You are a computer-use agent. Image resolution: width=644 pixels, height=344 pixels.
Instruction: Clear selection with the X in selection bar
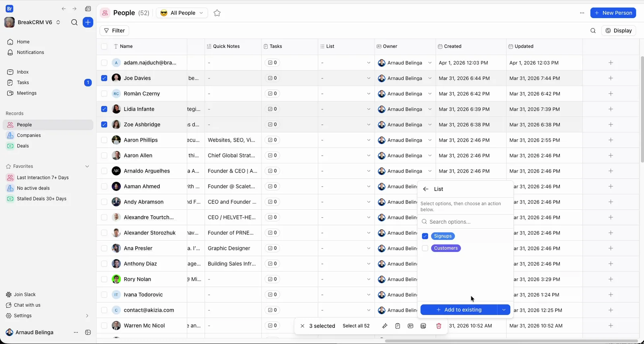click(302, 326)
